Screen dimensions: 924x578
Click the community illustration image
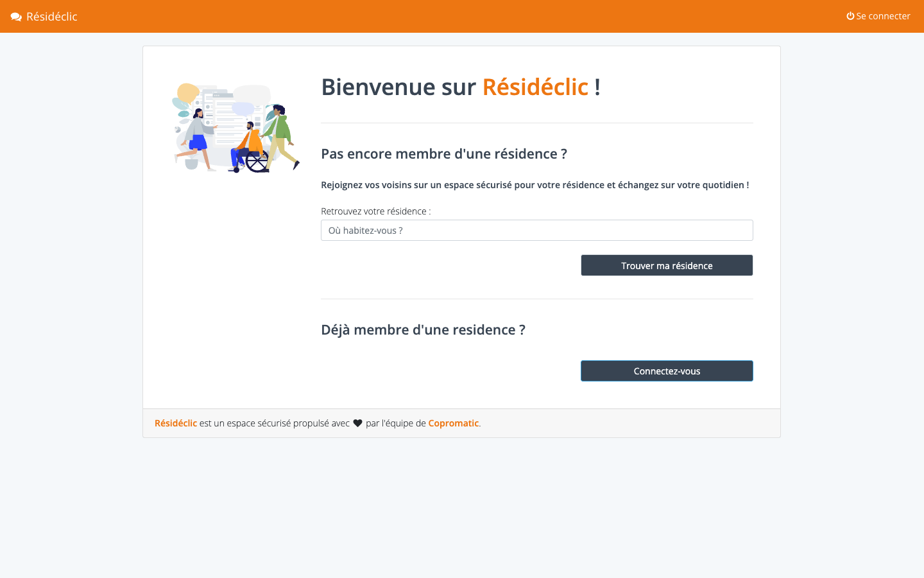[236, 127]
